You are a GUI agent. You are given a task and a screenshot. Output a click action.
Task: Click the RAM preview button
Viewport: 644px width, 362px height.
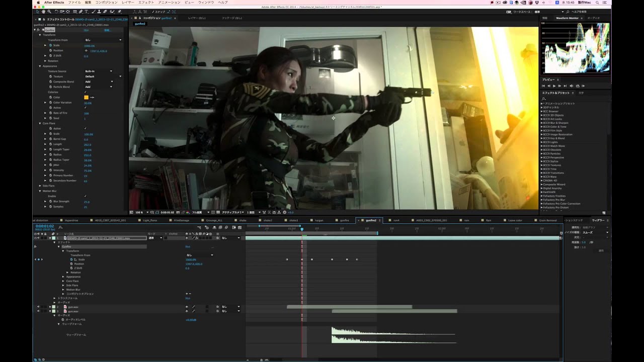click(x=583, y=86)
